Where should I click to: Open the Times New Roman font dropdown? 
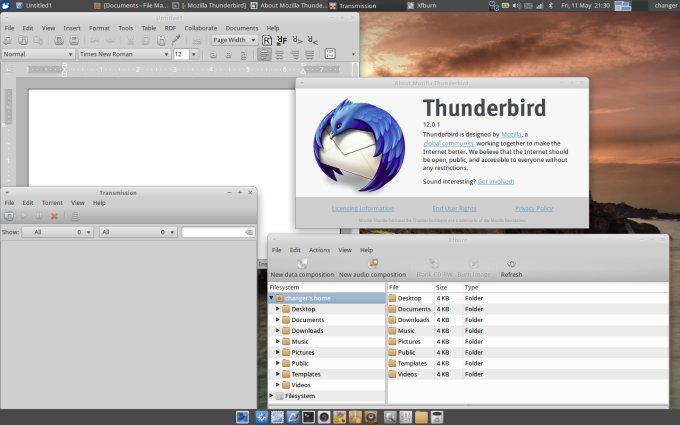click(x=123, y=54)
